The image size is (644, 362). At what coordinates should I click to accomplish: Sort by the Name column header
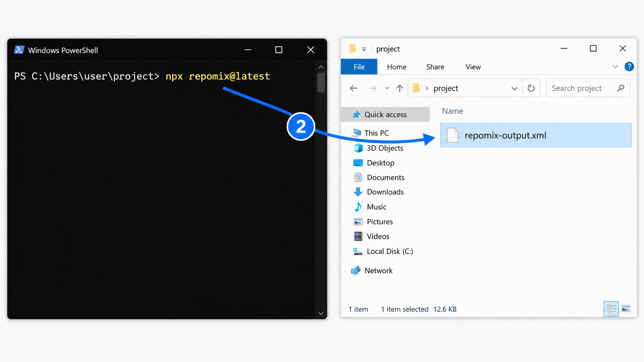453,111
